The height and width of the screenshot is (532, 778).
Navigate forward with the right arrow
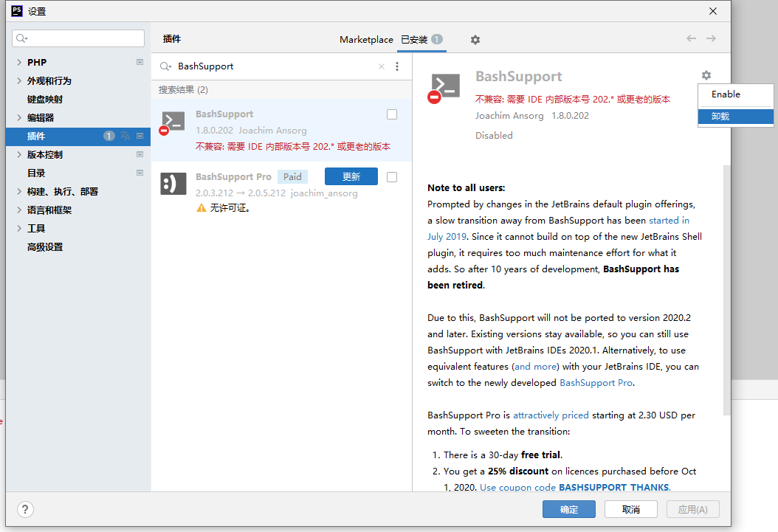click(711, 38)
